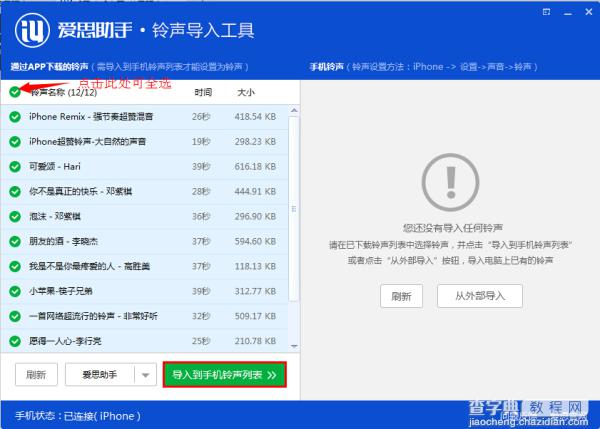Click the ringtone list scrollbar thumb
Image resolution: width=600 pixels, height=429 pixels.
(294, 209)
